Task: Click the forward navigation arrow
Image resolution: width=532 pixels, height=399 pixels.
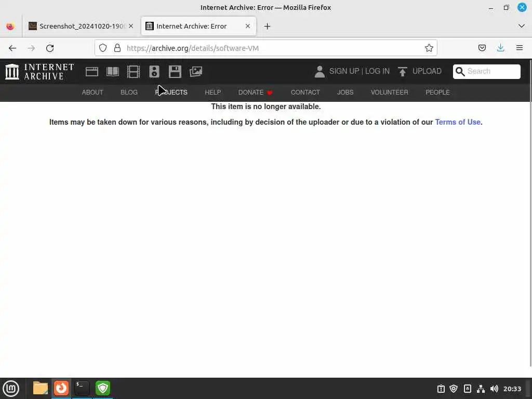Action: pos(31,48)
